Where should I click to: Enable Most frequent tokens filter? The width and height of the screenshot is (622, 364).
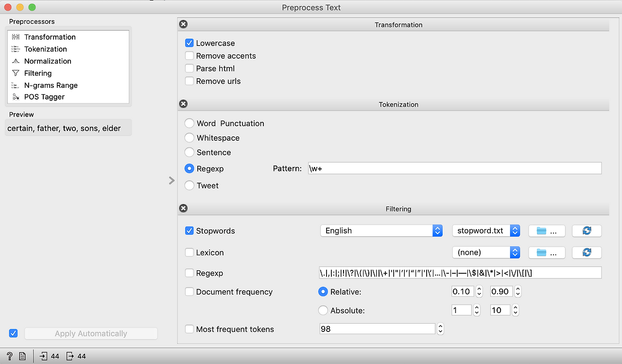190,329
